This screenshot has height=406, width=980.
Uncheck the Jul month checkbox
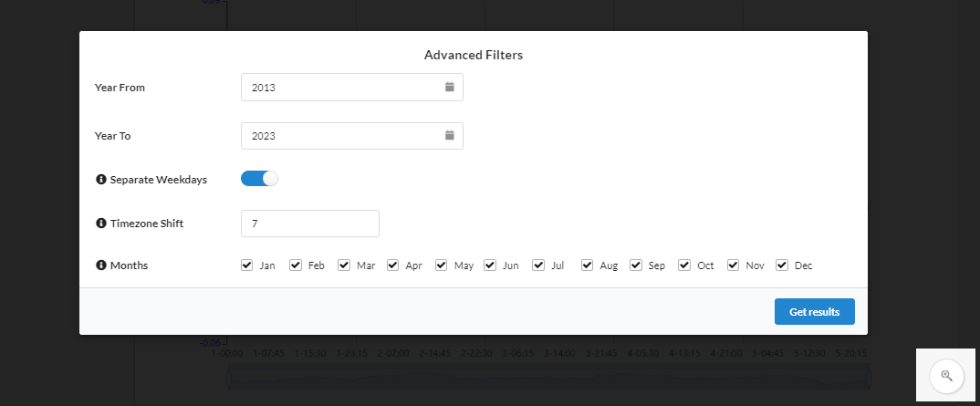(x=538, y=265)
